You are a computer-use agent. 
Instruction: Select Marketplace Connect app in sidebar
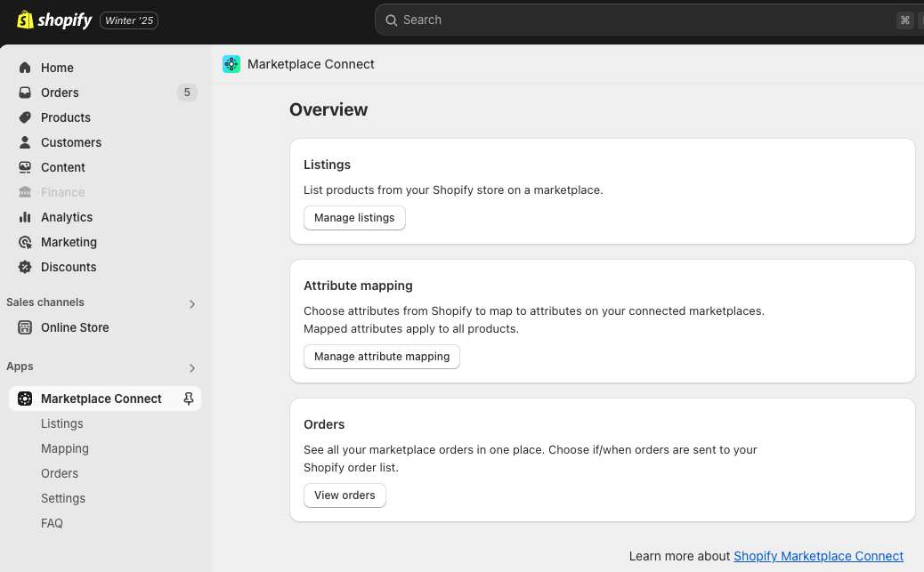pyautogui.click(x=105, y=399)
